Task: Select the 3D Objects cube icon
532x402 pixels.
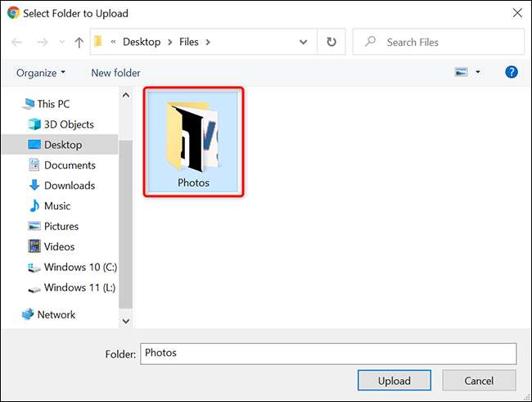Action: click(34, 124)
